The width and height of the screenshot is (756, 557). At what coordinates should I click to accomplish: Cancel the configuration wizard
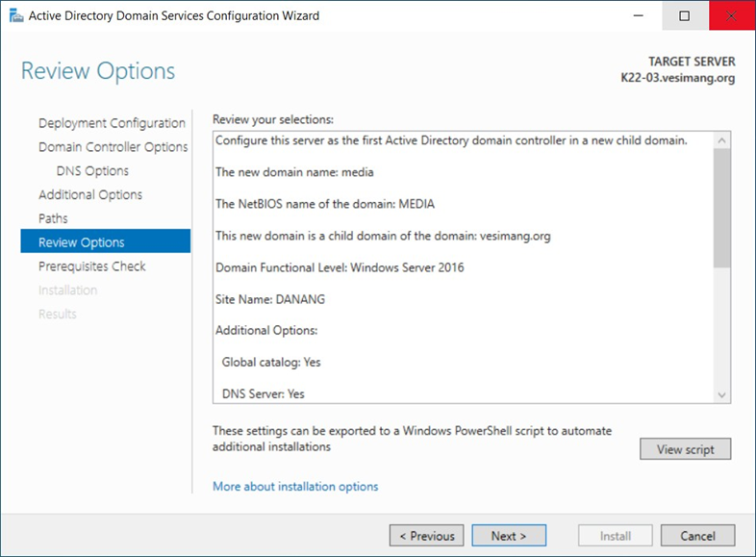click(x=697, y=536)
